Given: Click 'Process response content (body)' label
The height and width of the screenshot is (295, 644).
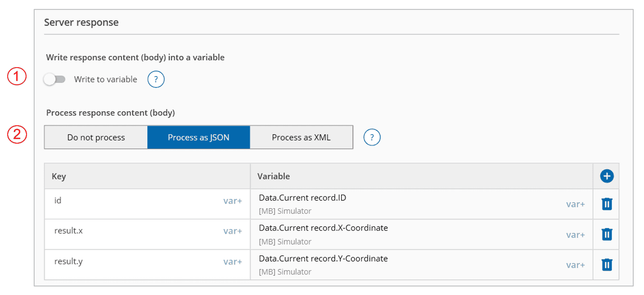Looking at the screenshot, I should (111, 113).
